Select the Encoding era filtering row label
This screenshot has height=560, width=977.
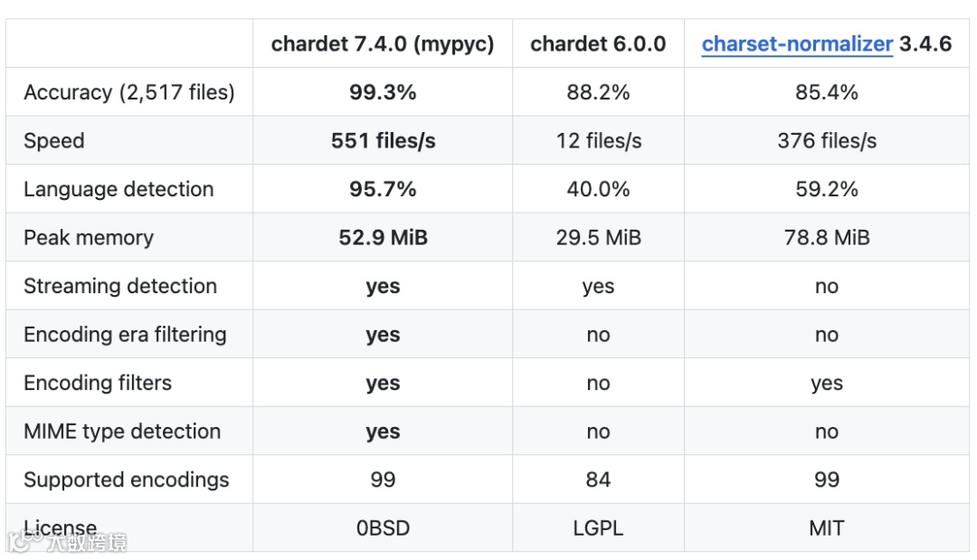pyautogui.click(x=125, y=335)
